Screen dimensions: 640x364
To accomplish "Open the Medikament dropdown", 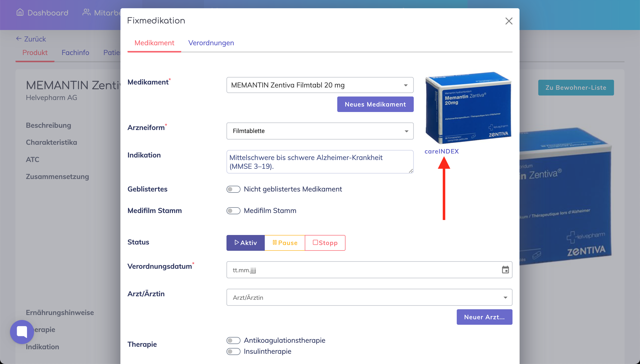I will [320, 85].
